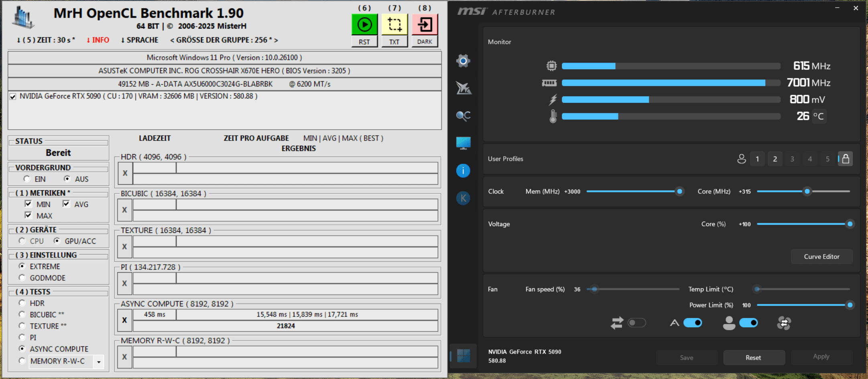Click GPU core clock chip icon
Image resolution: width=868 pixels, height=379 pixels.
552,66
